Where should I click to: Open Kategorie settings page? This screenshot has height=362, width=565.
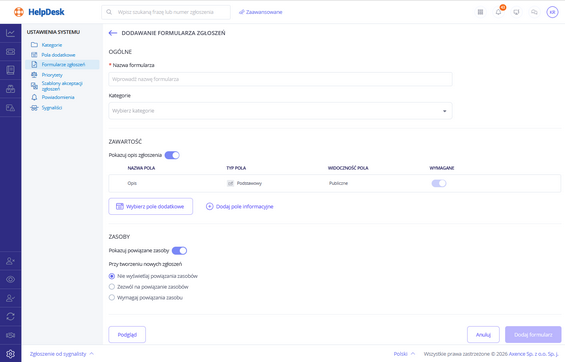click(52, 45)
